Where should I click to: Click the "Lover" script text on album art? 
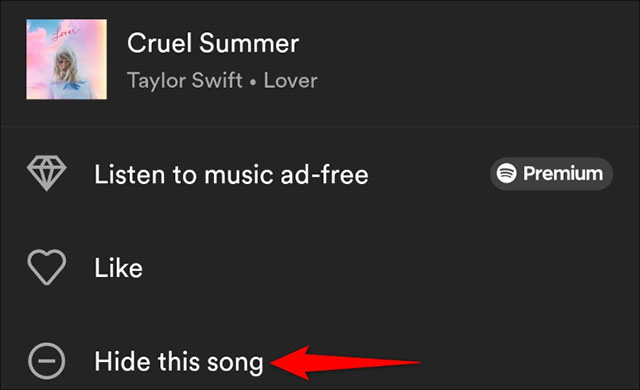(65, 34)
